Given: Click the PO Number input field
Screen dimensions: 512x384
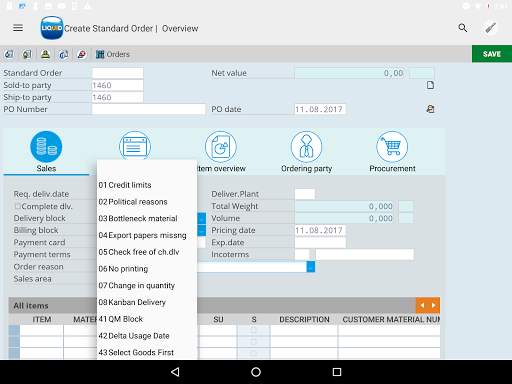Looking at the screenshot, I should click(149, 109).
